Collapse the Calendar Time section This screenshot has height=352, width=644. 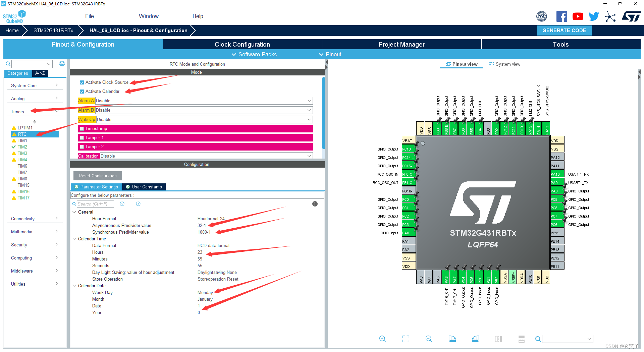click(74, 239)
